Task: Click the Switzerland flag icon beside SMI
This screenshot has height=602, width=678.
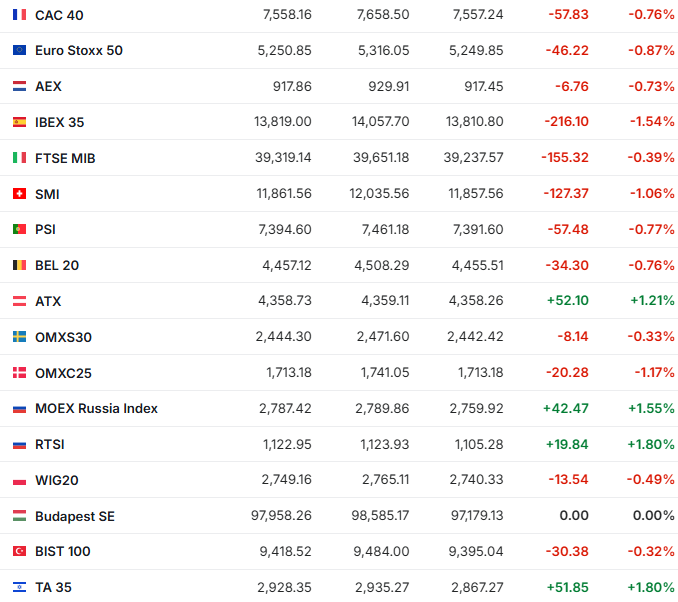Action: tap(19, 194)
